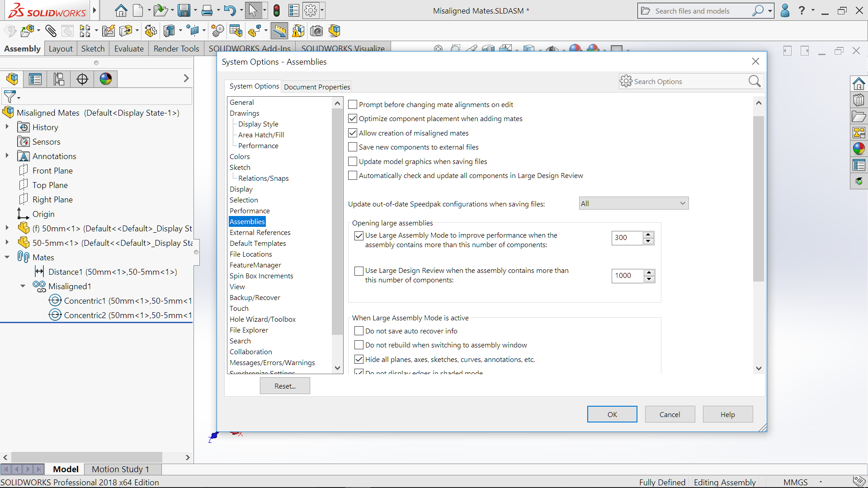Open the DisplayManager color ball tab
The height and width of the screenshot is (488, 868).
point(106,79)
